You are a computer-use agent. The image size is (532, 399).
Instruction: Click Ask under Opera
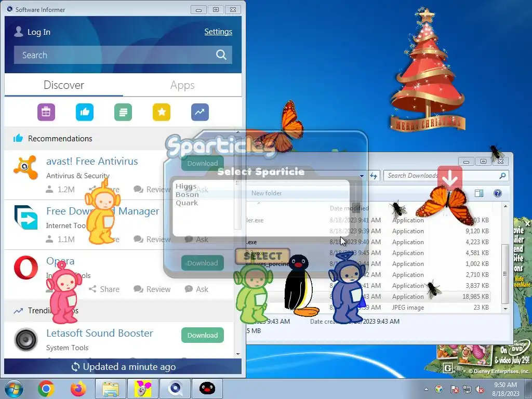197,289
